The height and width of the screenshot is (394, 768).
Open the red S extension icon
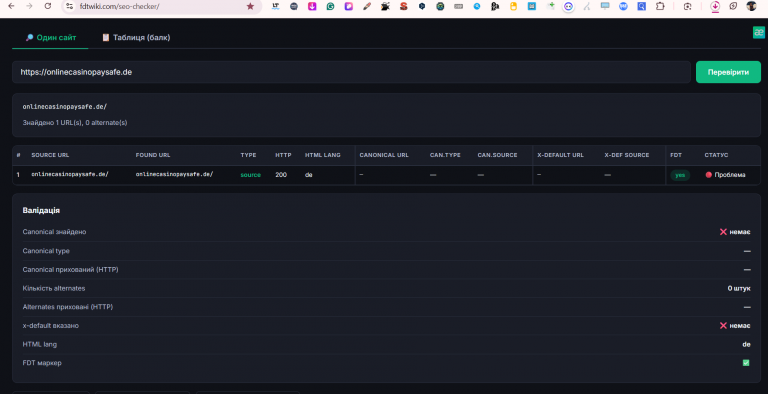[x=404, y=6]
